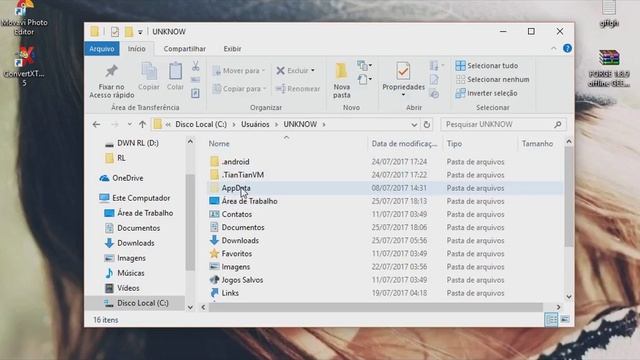Open the Arquivo menu tab
640x360 pixels.
pos(102,49)
